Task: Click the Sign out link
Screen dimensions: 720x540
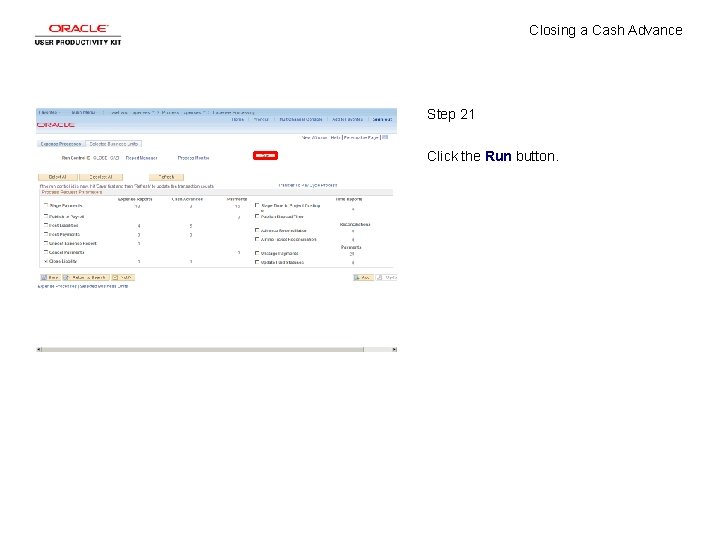Action: pyautogui.click(x=382, y=119)
